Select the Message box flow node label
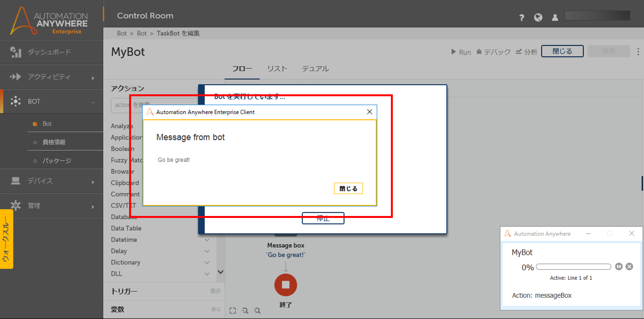644x319 pixels. [286, 245]
